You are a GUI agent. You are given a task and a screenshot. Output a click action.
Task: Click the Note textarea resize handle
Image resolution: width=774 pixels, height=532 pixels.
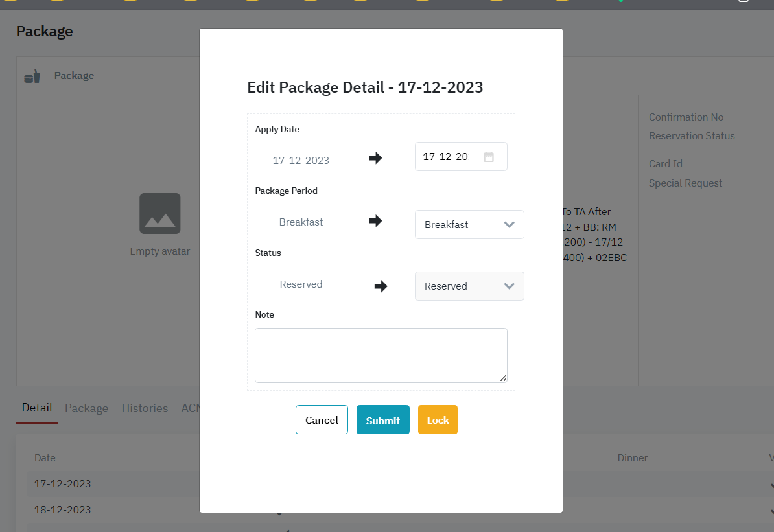[503, 378]
